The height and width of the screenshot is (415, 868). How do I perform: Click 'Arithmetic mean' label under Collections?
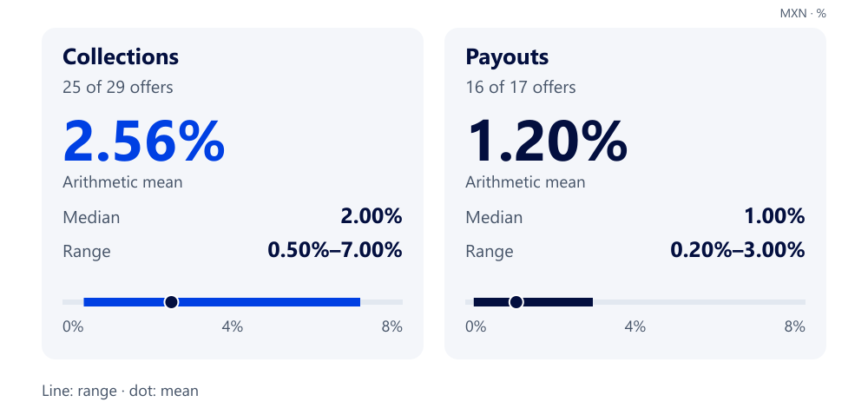coord(122,182)
